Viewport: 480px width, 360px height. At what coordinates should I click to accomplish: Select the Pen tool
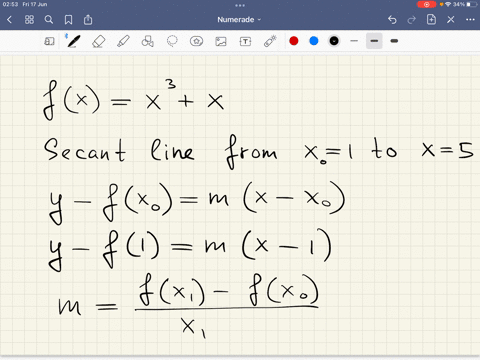73,41
